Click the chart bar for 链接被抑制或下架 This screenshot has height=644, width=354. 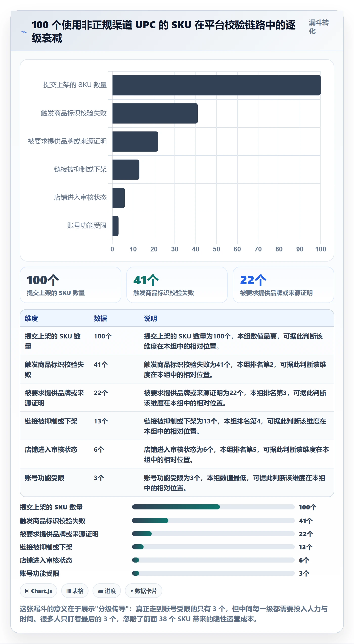126,170
